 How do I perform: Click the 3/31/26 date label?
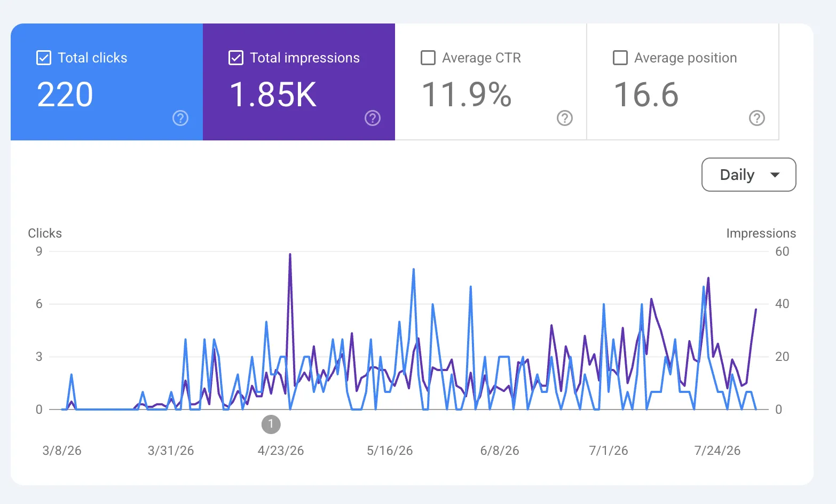[x=171, y=451]
